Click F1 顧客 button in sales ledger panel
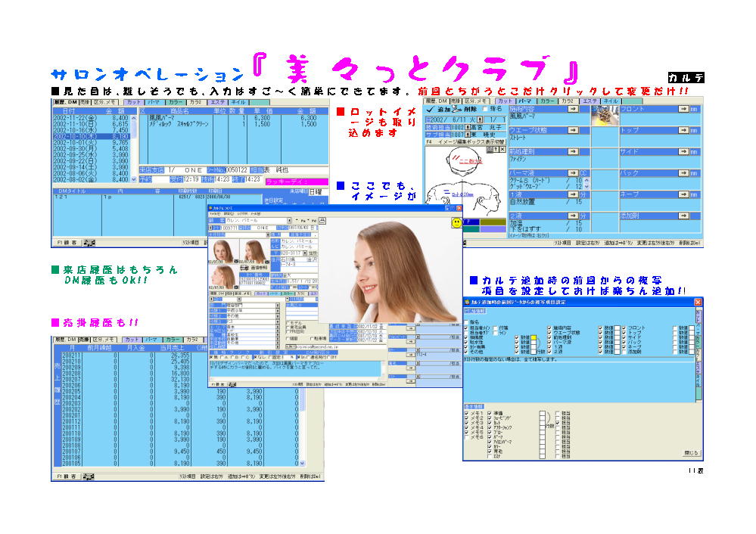 67,477
